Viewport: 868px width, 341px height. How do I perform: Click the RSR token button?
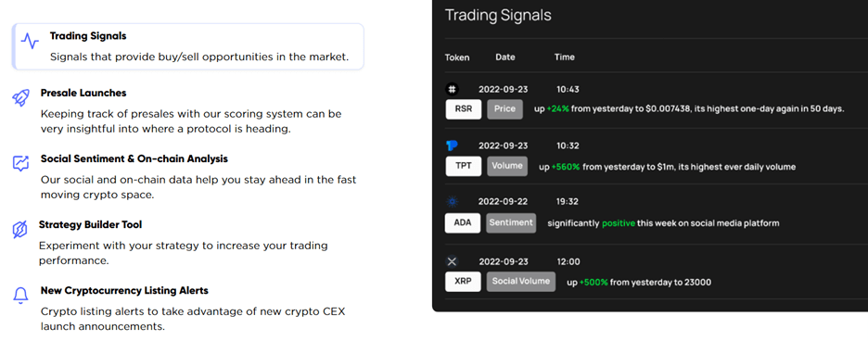464,109
